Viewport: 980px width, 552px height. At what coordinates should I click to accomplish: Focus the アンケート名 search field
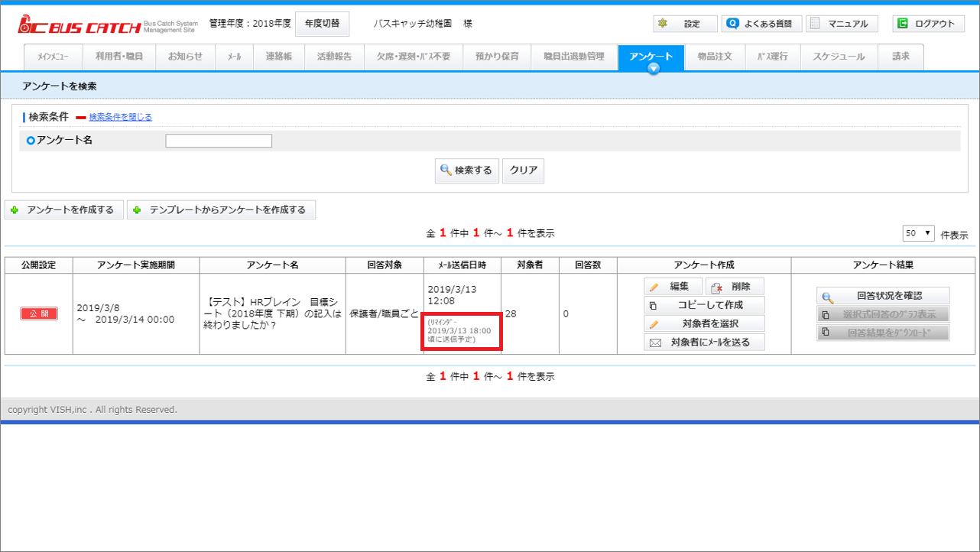[219, 141]
